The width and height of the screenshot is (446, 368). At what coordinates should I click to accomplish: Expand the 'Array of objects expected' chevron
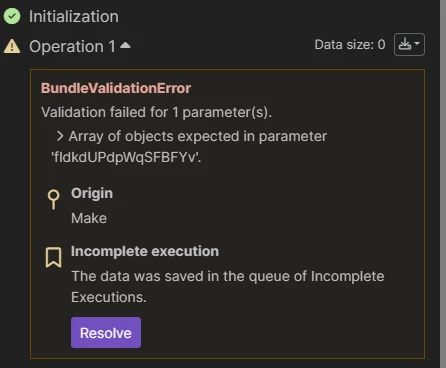pos(60,136)
